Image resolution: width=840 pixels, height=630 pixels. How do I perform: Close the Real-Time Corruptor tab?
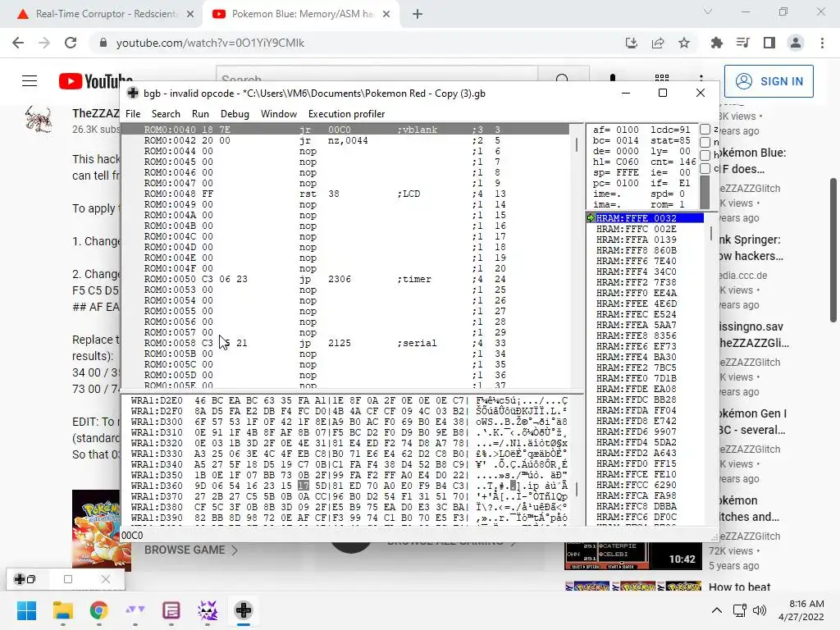190,14
